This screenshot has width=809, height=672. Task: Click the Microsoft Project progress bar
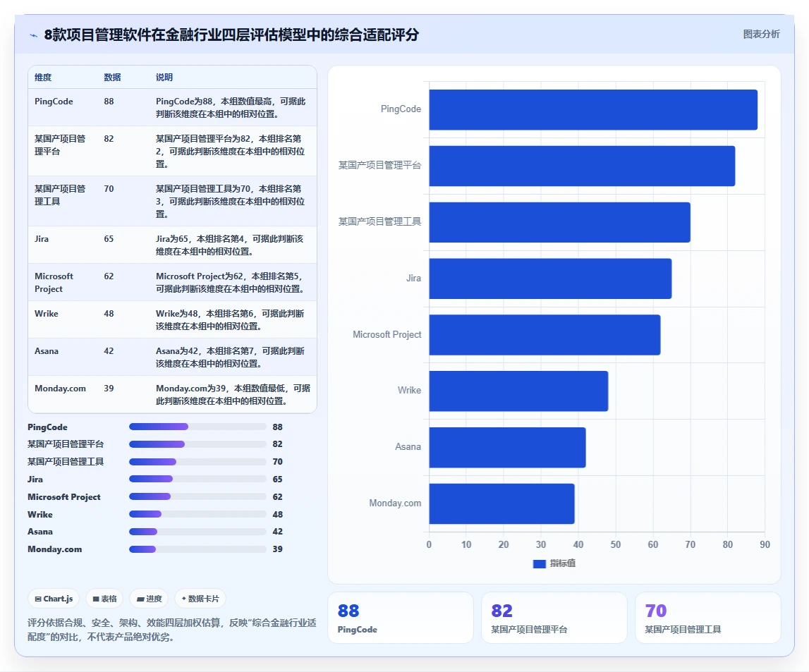pyautogui.click(x=197, y=496)
